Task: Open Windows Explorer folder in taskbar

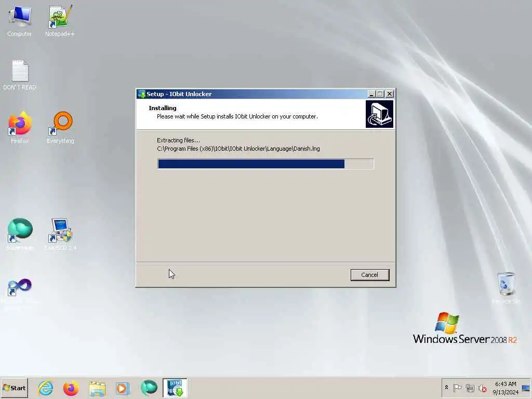Action: coord(97,388)
